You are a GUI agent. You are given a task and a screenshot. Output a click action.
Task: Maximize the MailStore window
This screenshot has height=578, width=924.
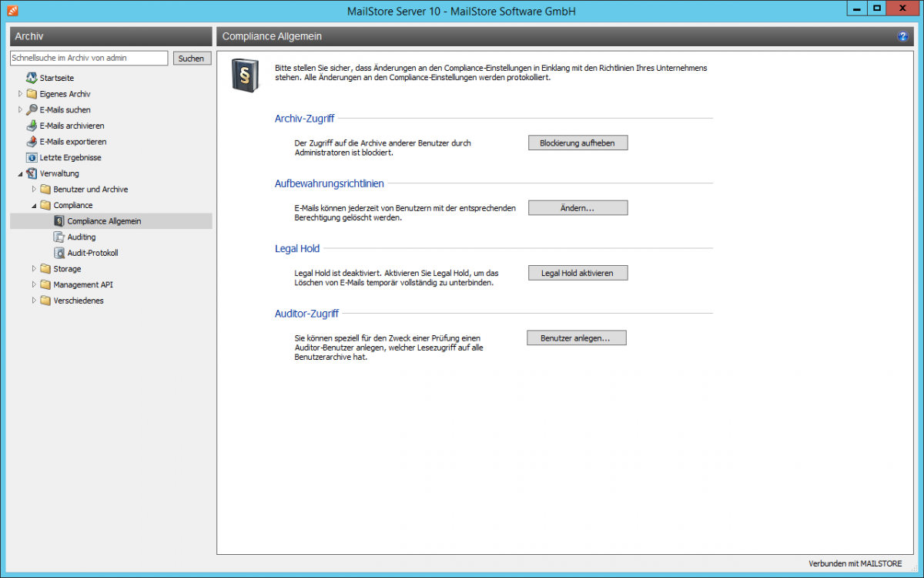tap(877, 8)
